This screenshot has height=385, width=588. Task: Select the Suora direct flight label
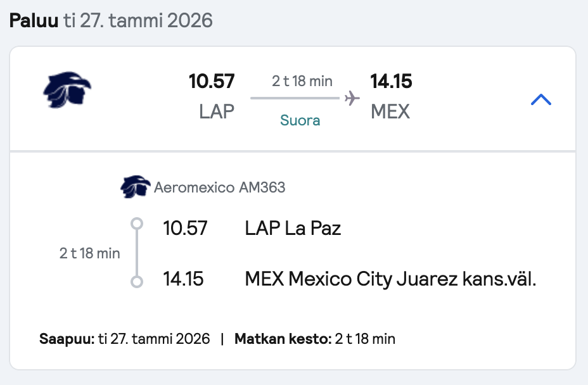point(300,120)
